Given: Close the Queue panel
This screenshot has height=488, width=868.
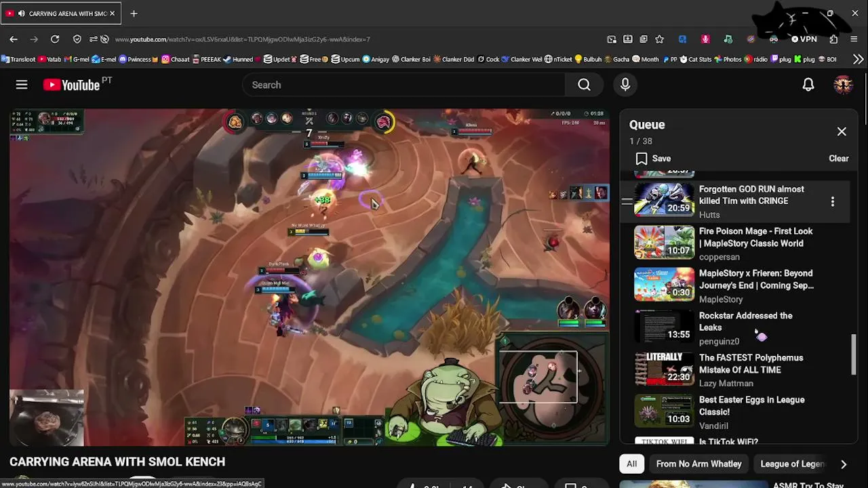Looking at the screenshot, I should (x=842, y=131).
